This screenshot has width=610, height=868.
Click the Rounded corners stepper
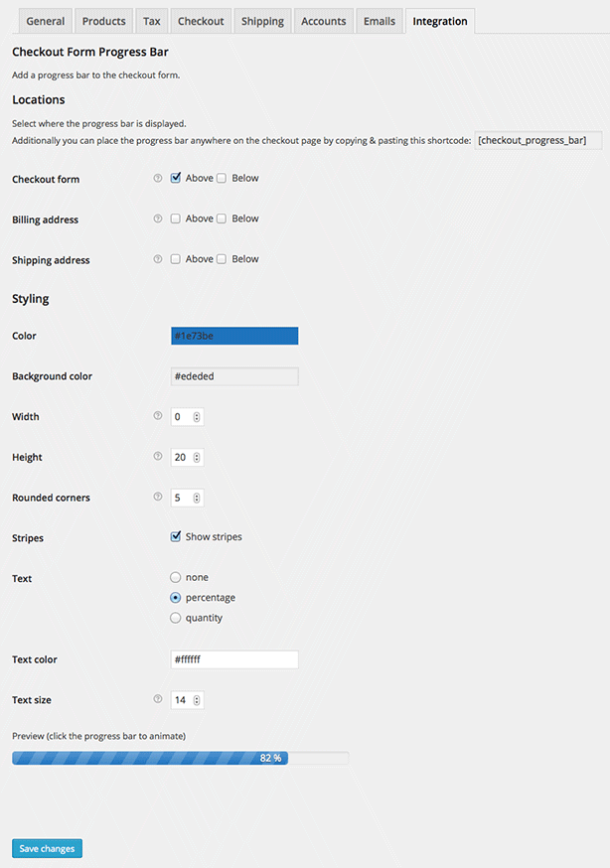pos(197,498)
